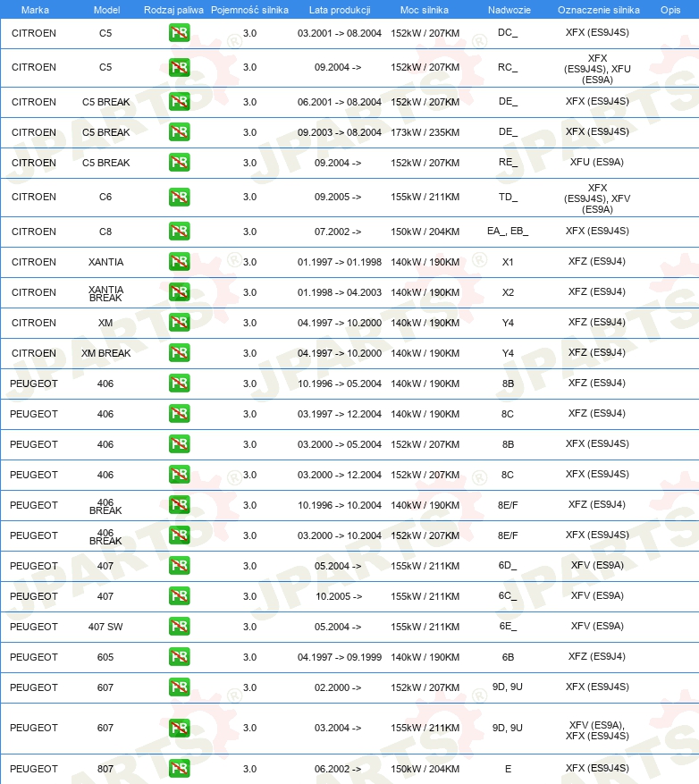Select the 807 model cell
699x784 pixels.
(105, 769)
